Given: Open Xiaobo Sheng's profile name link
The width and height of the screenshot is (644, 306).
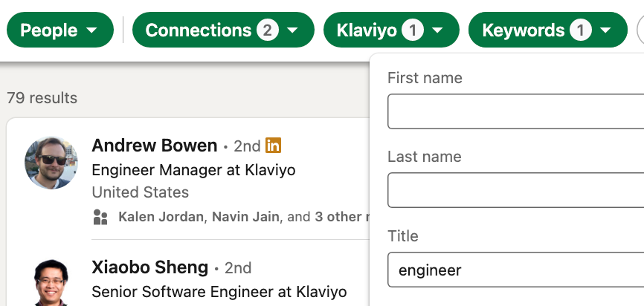Looking at the screenshot, I should (x=150, y=268).
